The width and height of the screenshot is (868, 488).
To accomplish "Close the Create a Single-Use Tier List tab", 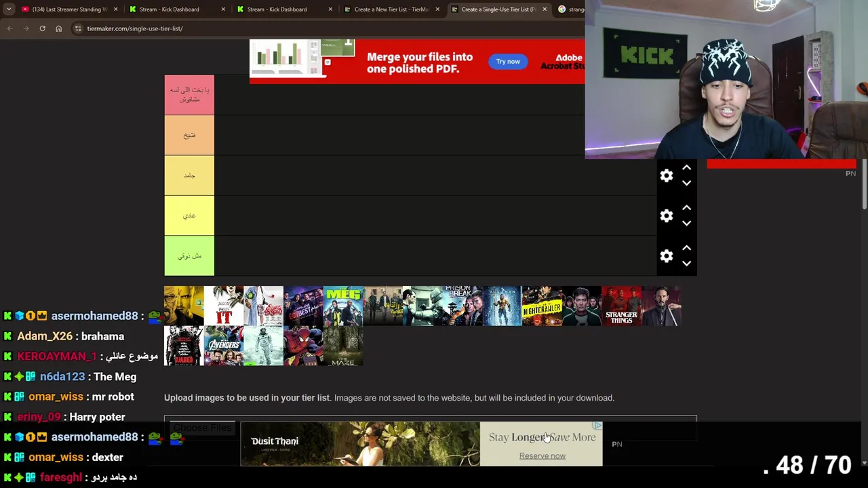I will click(545, 9).
